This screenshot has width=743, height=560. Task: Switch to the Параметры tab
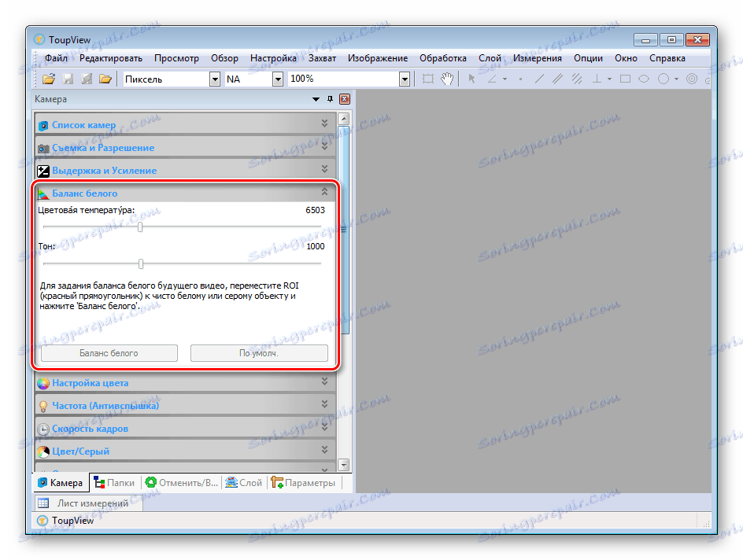303,483
